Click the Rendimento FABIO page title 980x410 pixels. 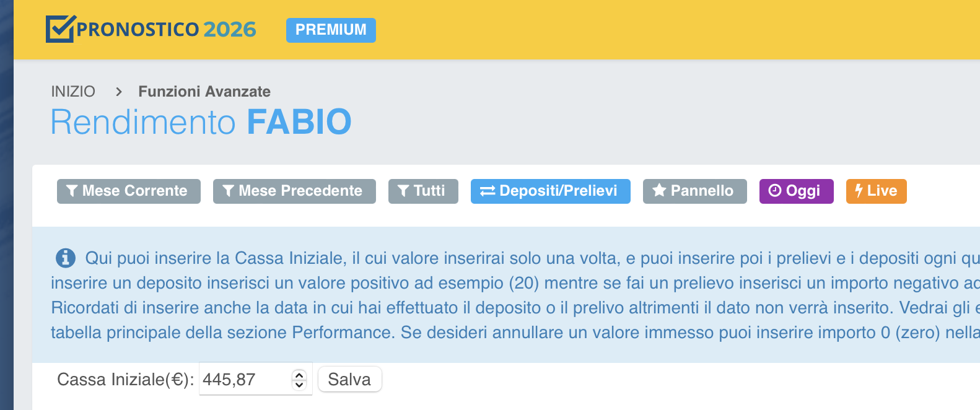tap(201, 121)
